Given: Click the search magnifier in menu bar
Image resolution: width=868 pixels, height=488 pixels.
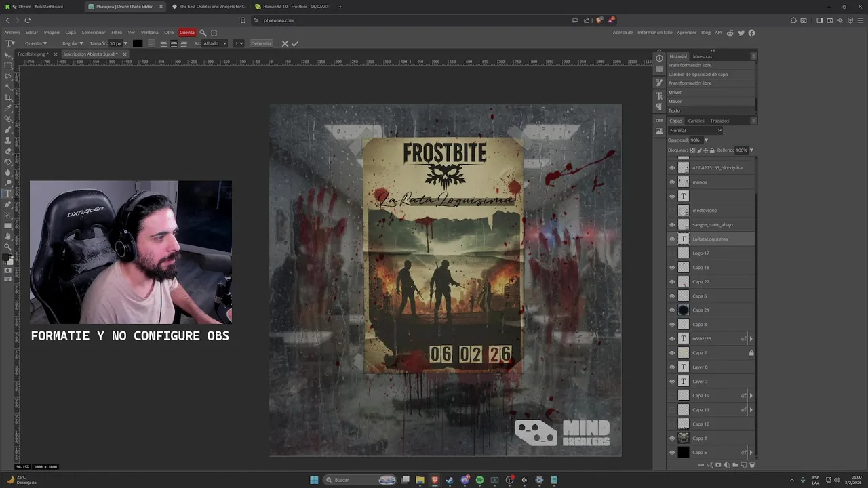Looking at the screenshot, I should pos(203,33).
